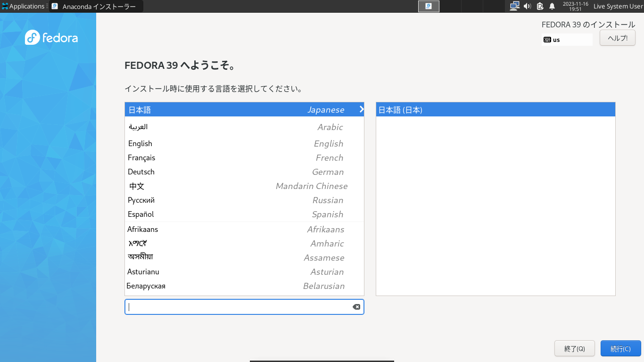This screenshot has height=362, width=644.
Task: Click the ヘルプ! help button
Action: [x=618, y=38]
